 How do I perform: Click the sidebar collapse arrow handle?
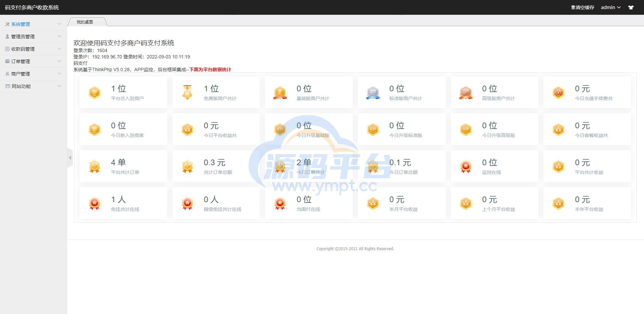(x=70, y=158)
